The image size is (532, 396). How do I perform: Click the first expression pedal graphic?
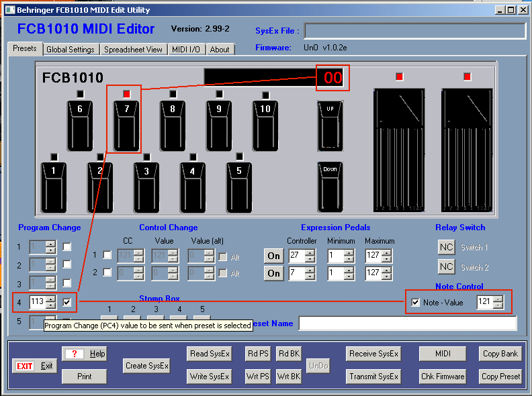pos(399,150)
